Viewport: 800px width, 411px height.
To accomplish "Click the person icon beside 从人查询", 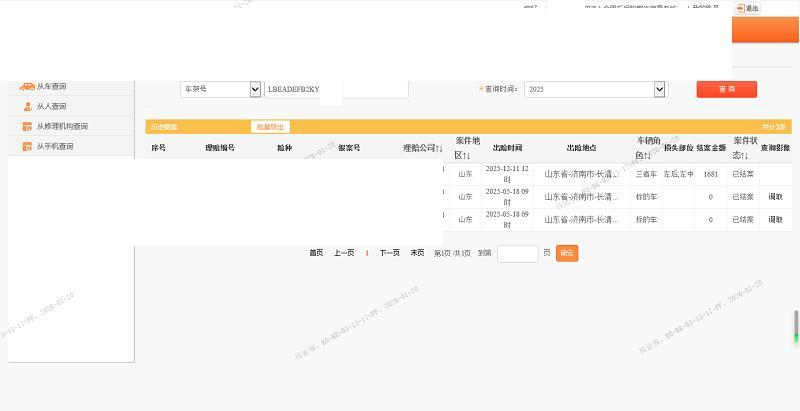I will [x=27, y=107].
